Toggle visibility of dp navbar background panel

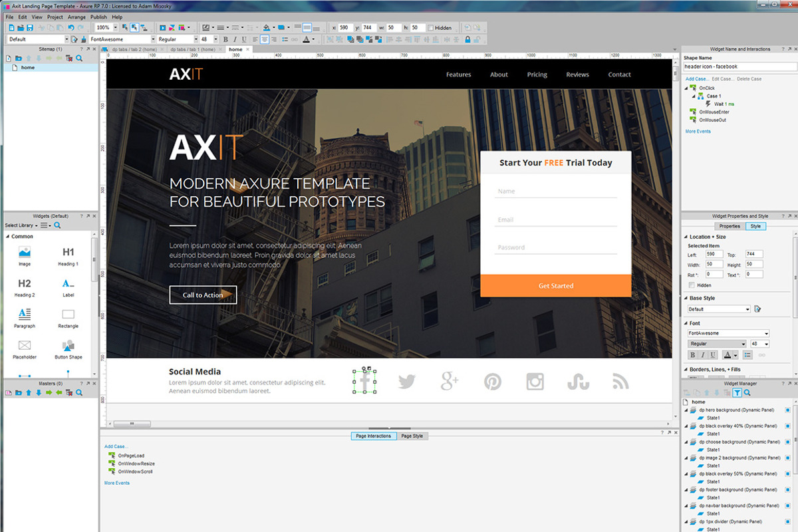click(787, 506)
